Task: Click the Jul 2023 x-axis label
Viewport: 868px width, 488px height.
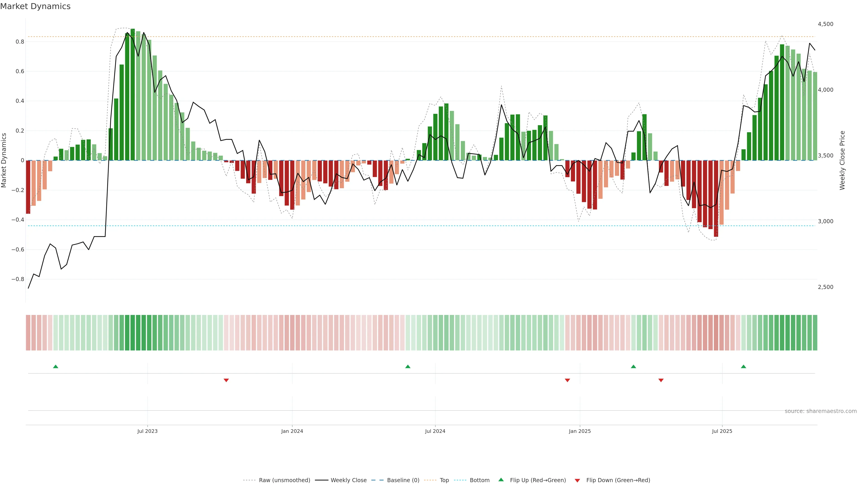Action: click(x=147, y=431)
